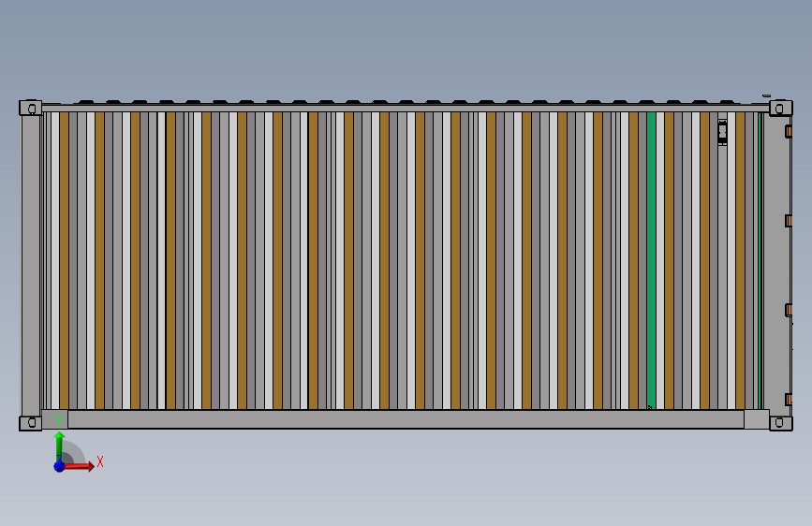Select the green corrugated panel strip on the container

pos(652,260)
